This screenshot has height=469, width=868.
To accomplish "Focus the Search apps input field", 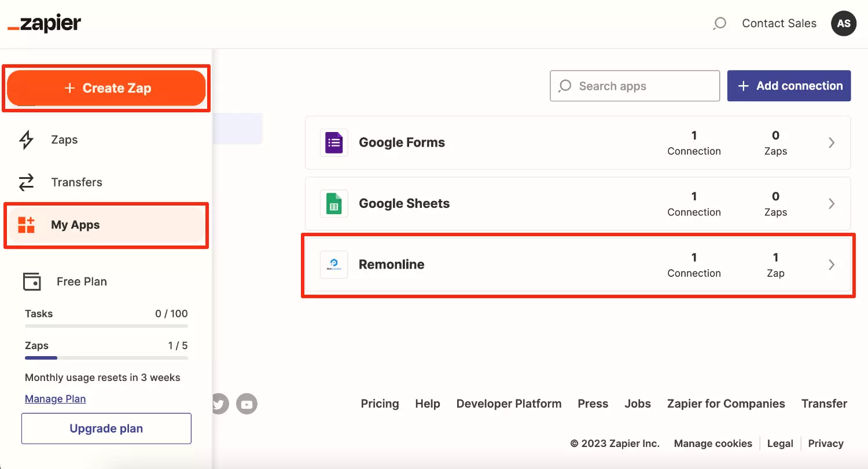I will tap(635, 86).
